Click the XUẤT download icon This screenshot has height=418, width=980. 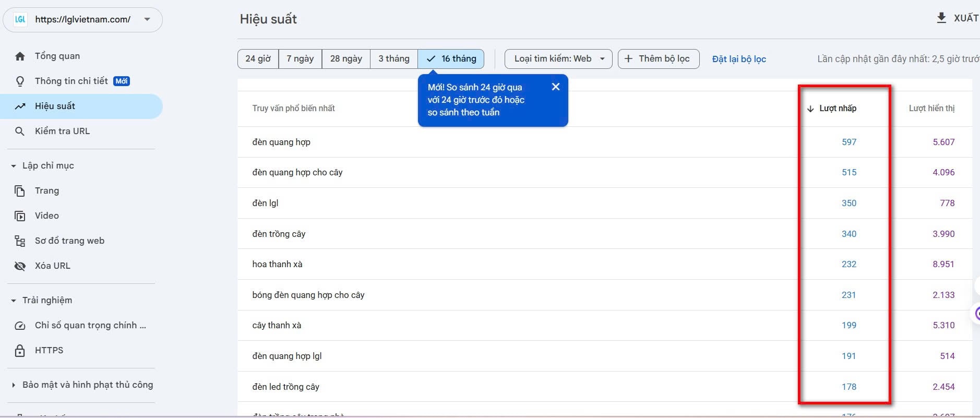[941, 18]
